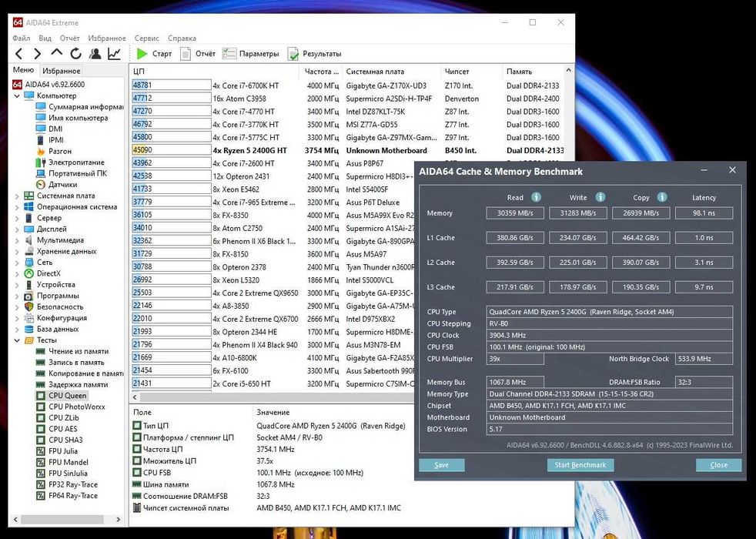Select Электропитание in the tree
756x539 pixels.
coord(70,162)
